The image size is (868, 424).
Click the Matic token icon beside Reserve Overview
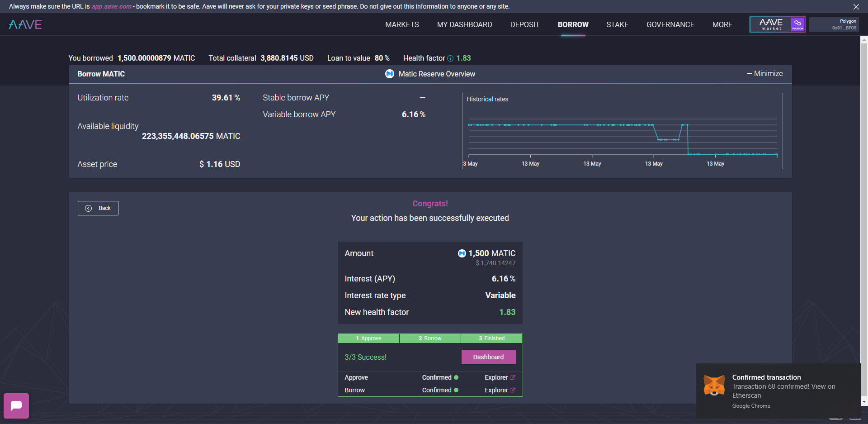[x=390, y=74]
